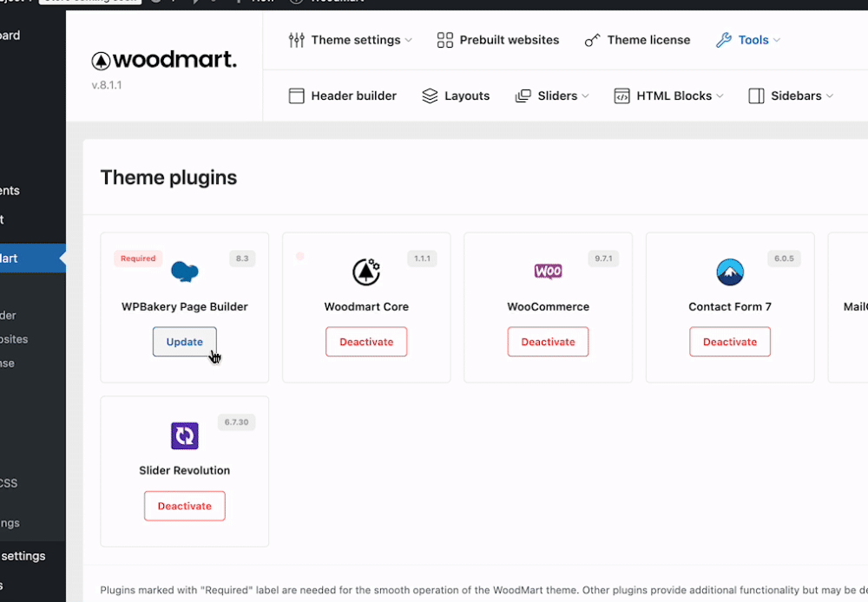The height and width of the screenshot is (602, 868).
Task: Click the Slider Revolution plugin name
Action: point(184,470)
